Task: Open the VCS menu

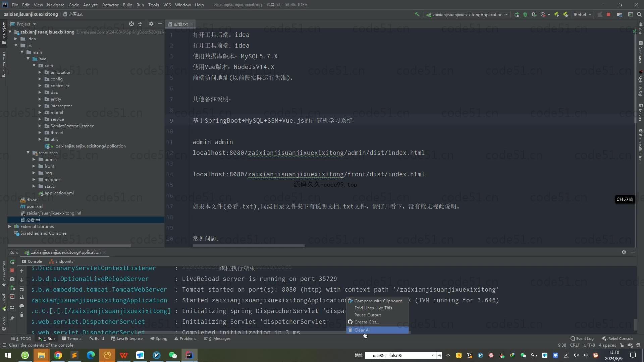Action: coord(167,5)
